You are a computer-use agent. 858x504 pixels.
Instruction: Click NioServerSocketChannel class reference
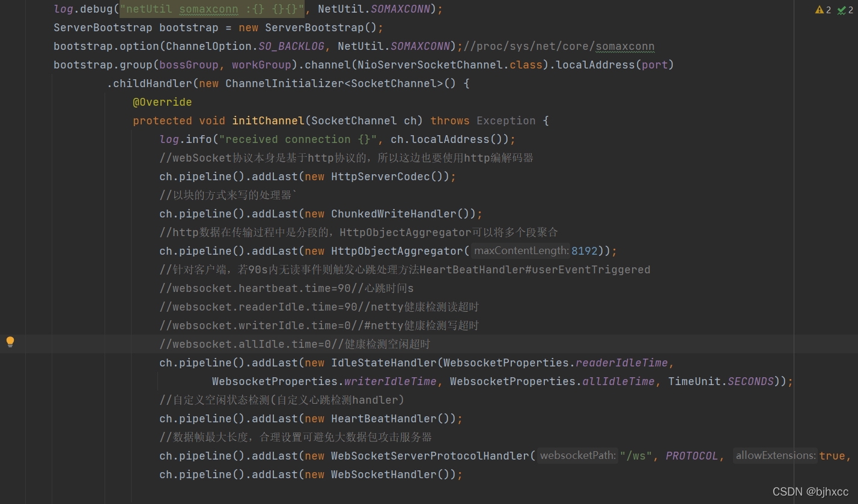tap(430, 65)
